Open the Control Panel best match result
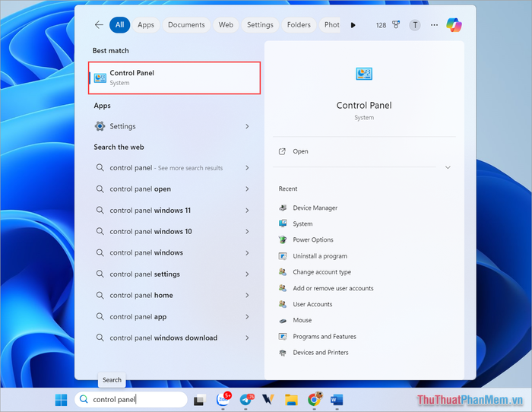532x412 pixels. (174, 78)
